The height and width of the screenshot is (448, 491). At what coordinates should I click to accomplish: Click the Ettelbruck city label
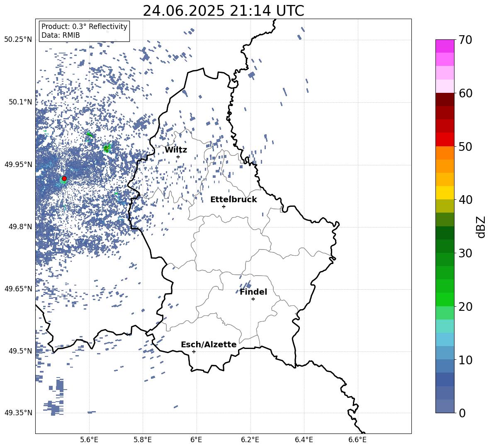point(233,200)
